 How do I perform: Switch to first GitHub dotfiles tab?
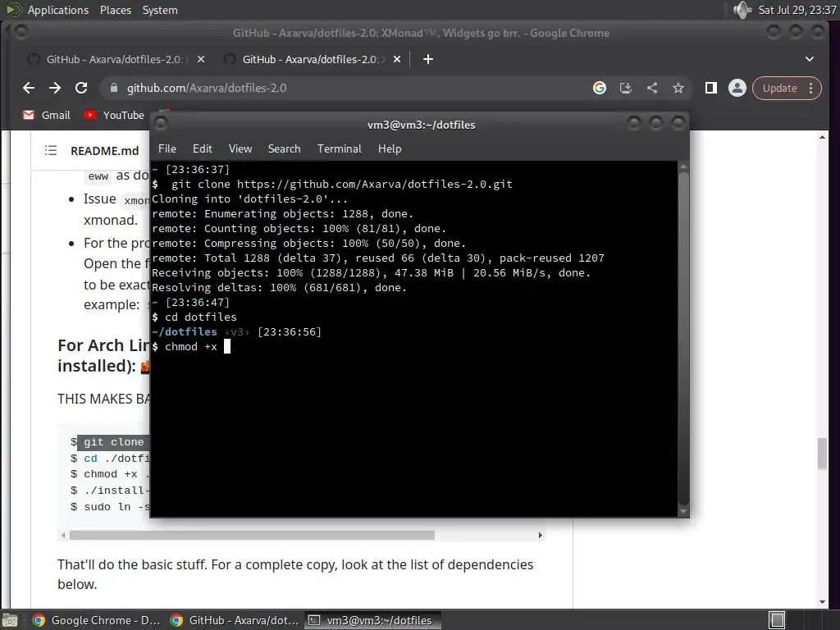(x=114, y=59)
